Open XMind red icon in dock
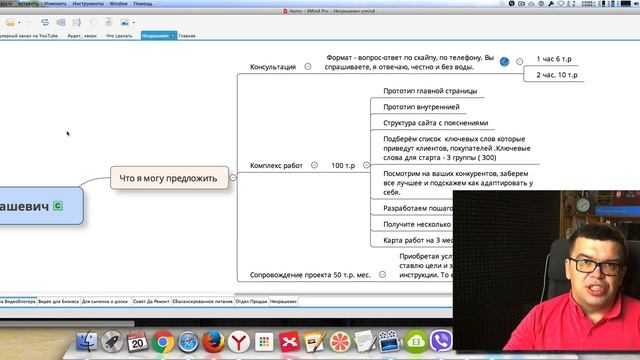 (x=289, y=342)
